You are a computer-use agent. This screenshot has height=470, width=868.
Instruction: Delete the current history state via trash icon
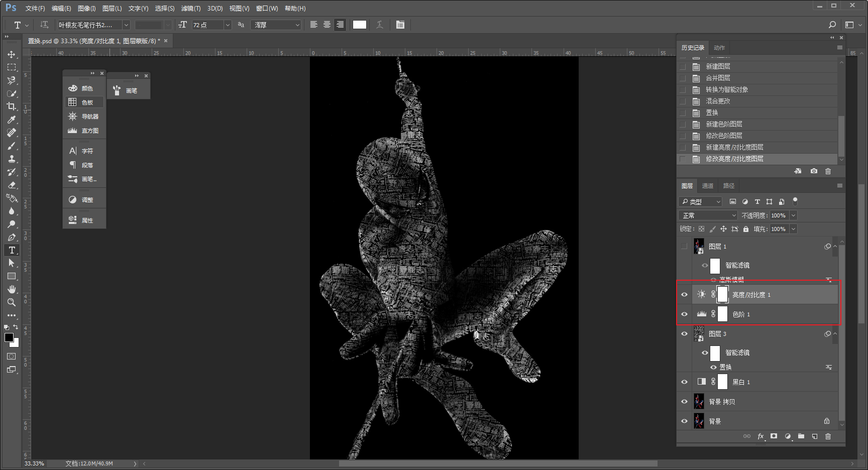click(828, 171)
